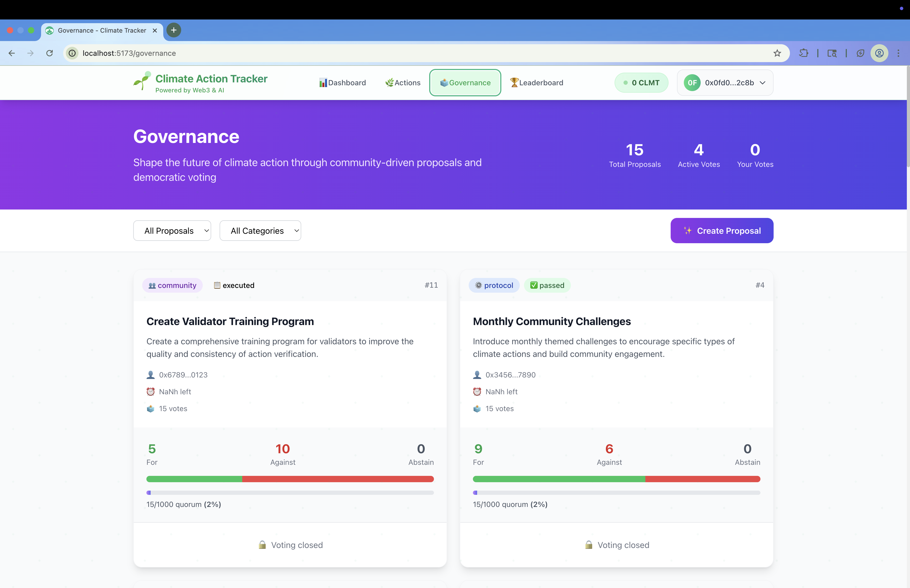910x588 pixels.
Task: Expand the 0x0fd0...2c8b wallet menu chevron
Action: point(763,83)
